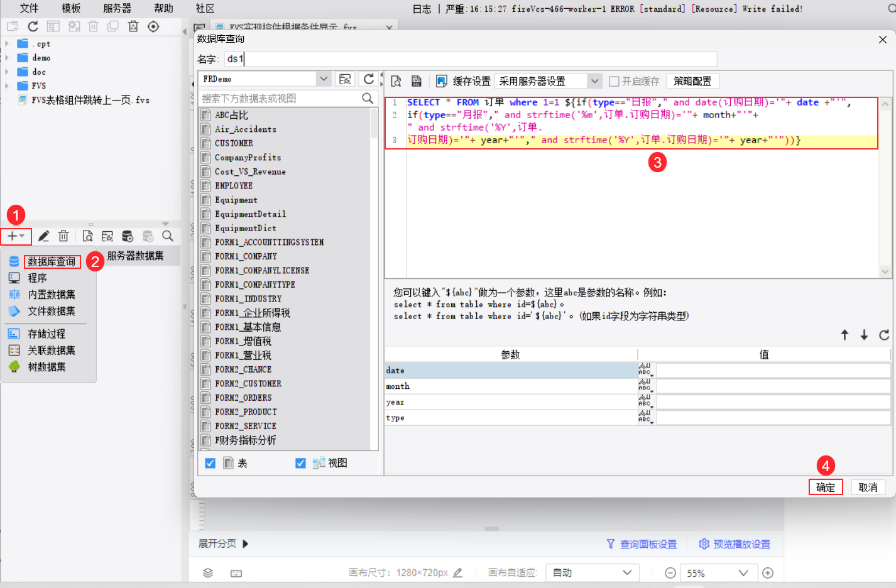Move the parameter down with arrow
The image size is (896, 588).
(x=864, y=335)
